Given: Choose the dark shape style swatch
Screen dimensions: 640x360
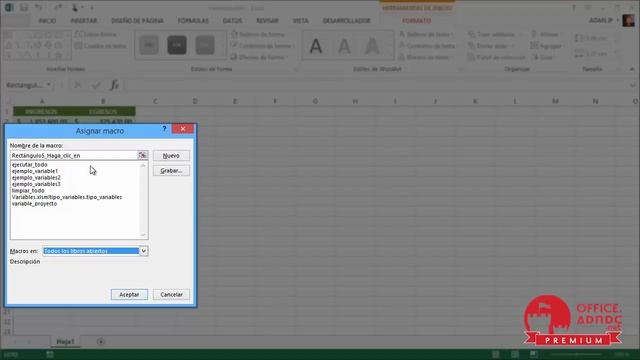Looking at the screenshot, I should (x=177, y=45).
